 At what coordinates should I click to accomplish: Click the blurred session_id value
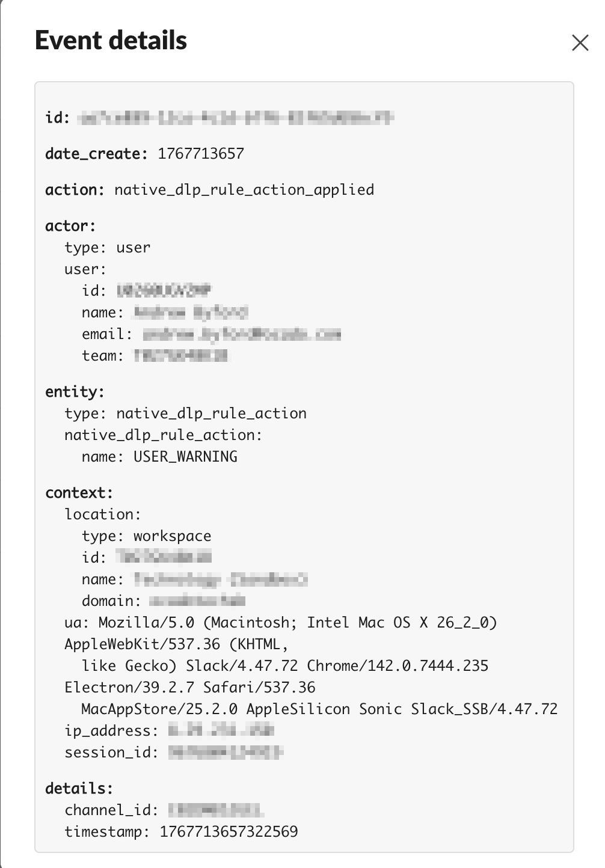pyautogui.click(x=225, y=753)
